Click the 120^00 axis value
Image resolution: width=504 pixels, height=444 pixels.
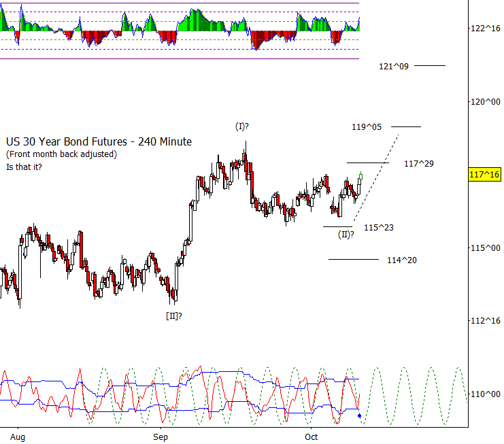[486, 102]
